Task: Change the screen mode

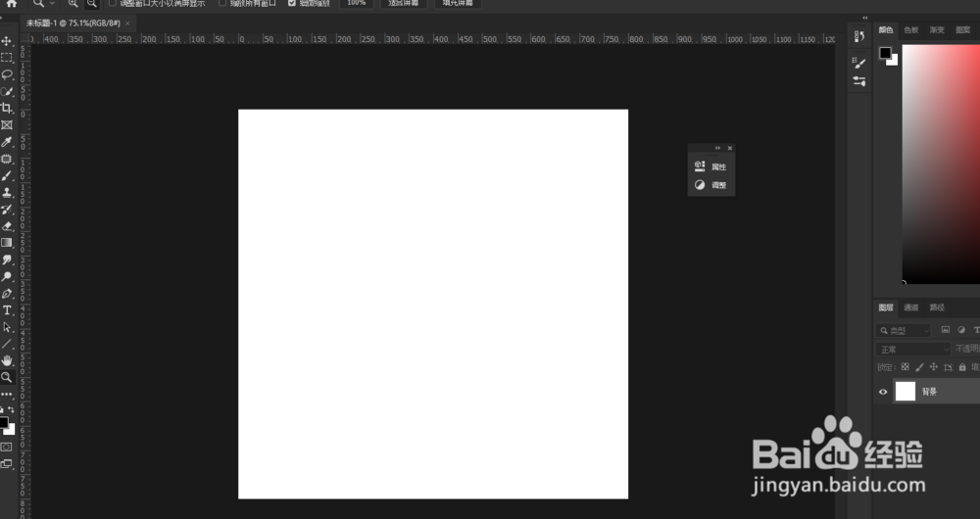Action: pos(6,464)
